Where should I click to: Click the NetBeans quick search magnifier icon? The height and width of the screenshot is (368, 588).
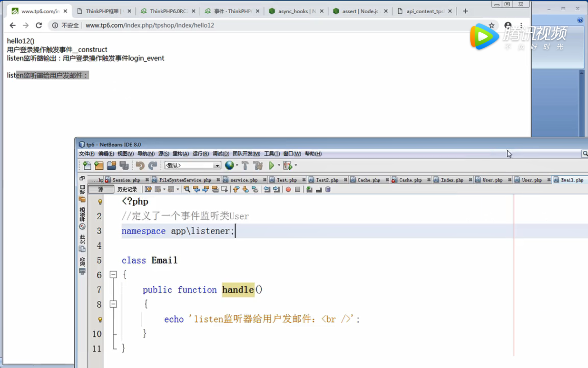click(x=585, y=154)
